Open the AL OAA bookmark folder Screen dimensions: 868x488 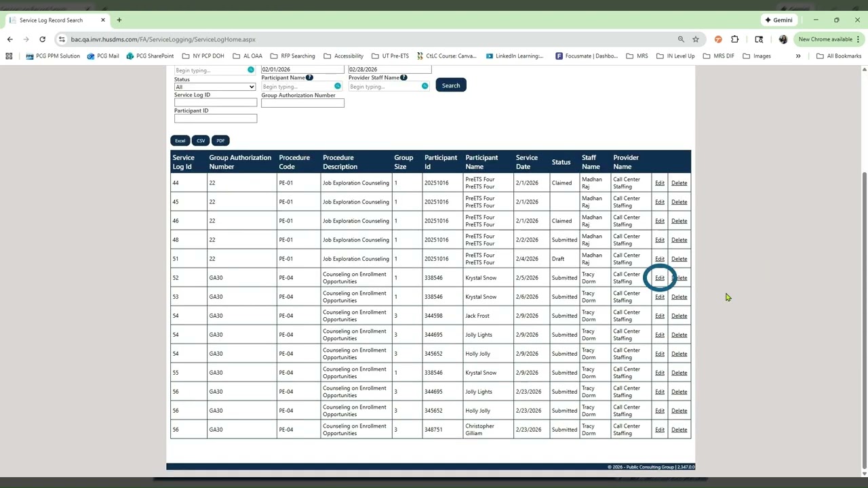[x=247, y=56]
